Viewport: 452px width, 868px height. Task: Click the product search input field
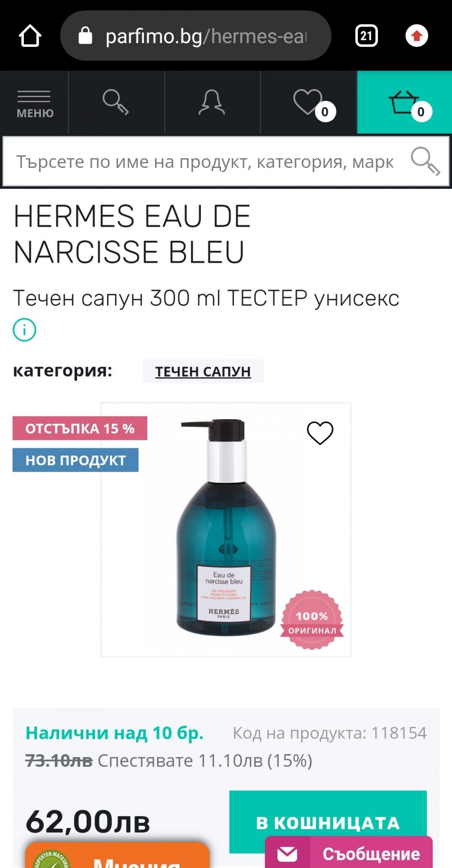point(206,162)
